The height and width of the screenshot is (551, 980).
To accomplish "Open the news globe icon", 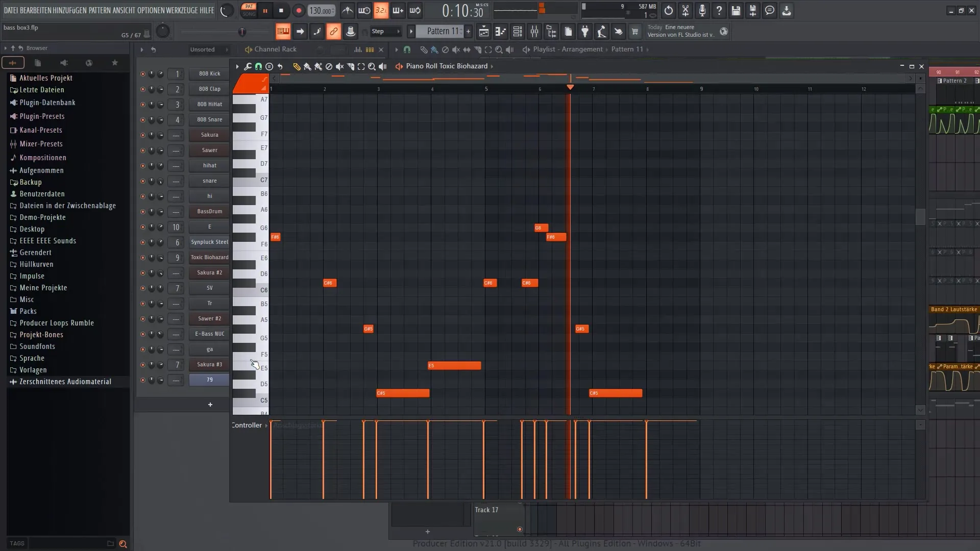I will coord(724,32).
